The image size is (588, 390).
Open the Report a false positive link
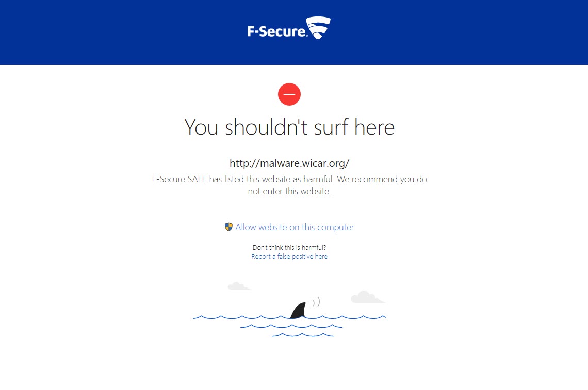[289, 257]
